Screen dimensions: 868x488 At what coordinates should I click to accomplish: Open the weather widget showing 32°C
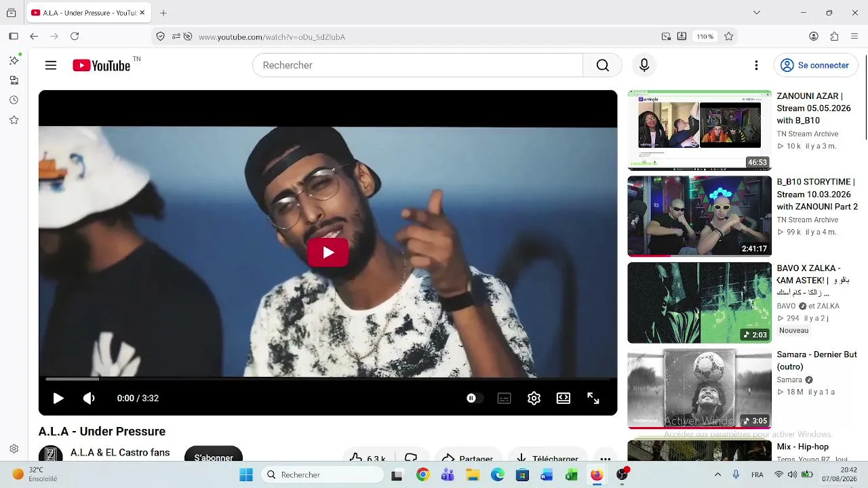click(x=34, y=474)
